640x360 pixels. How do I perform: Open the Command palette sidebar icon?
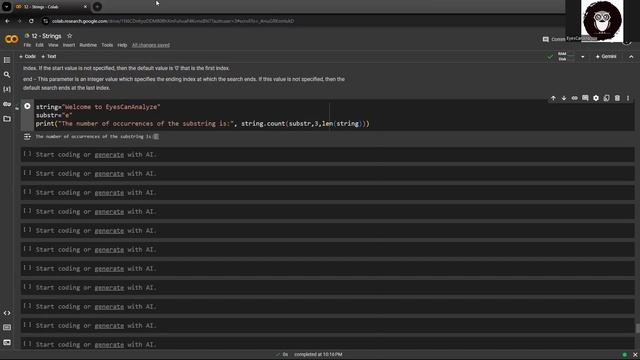point(7,327)
